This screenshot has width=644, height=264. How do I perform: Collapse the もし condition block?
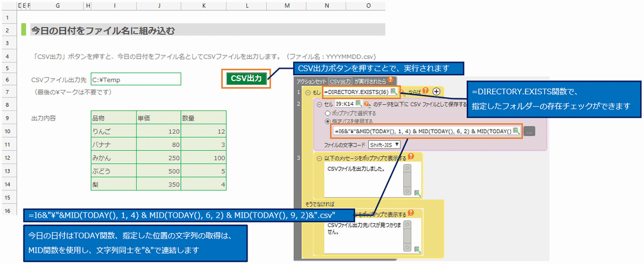(308, 92)
